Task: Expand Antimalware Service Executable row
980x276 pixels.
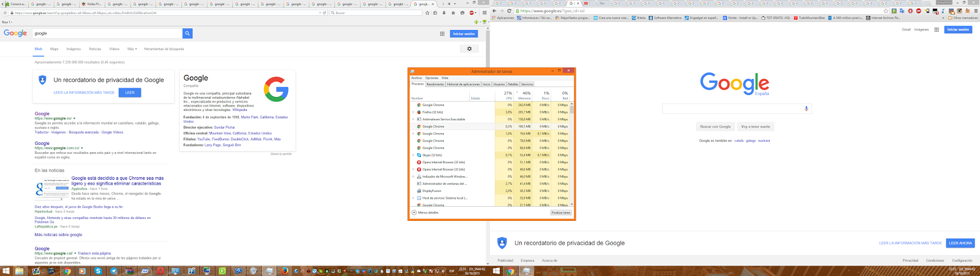Action: [413, 119]
